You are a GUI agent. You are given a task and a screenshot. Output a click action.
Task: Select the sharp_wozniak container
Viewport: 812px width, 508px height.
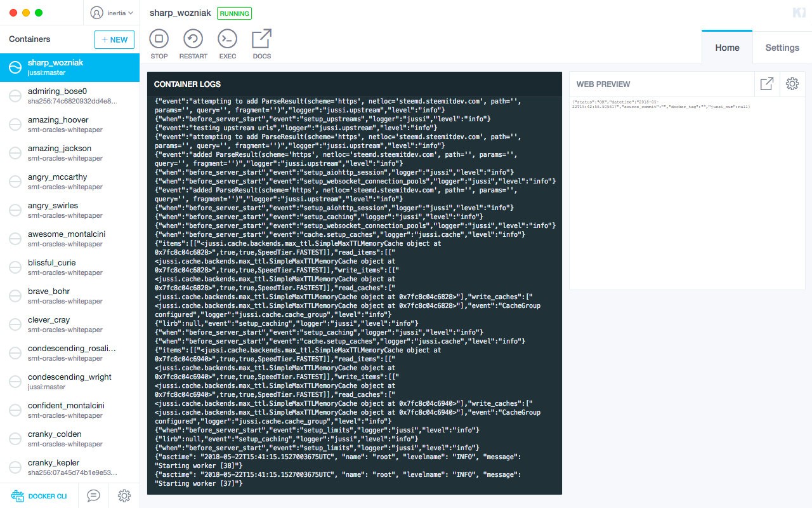(x=70, y=67)
